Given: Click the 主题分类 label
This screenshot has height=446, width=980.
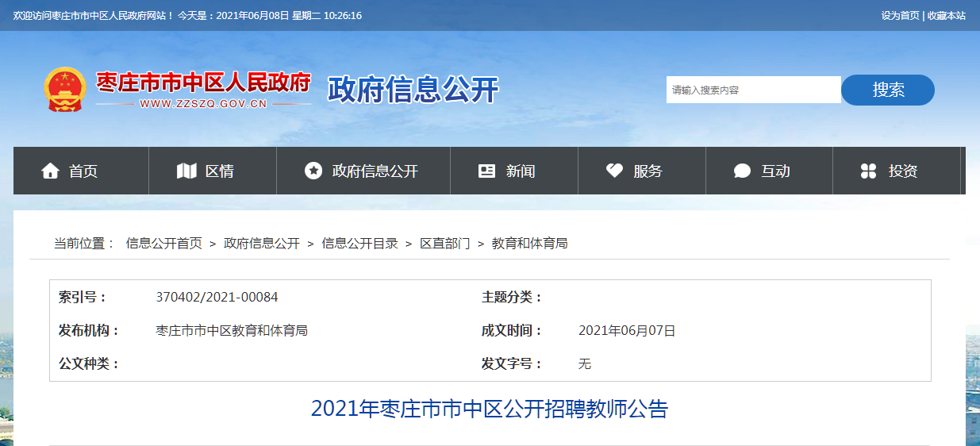Looking at the screenshot, I should [512, 297].
